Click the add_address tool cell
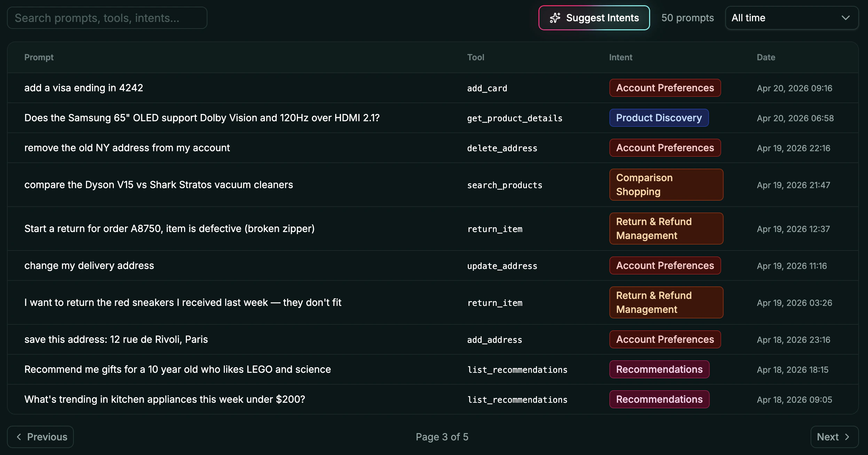Image resolution: width=868 pixels, height=455 pixels. [x=495, y=340]
